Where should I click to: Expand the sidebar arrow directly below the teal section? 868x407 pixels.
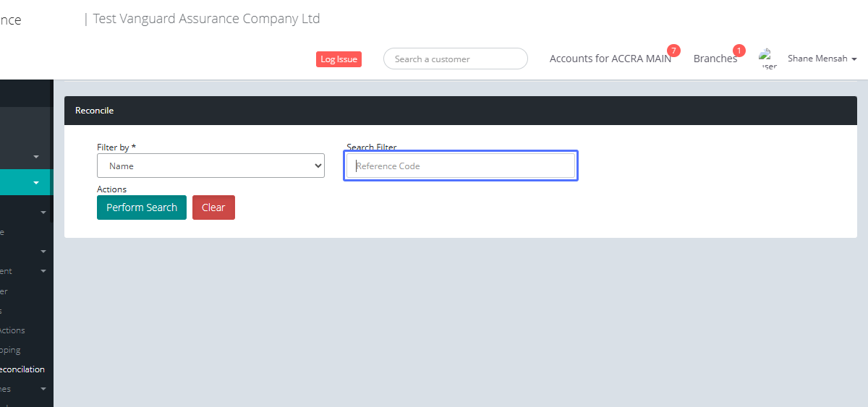click(x=43, y=213)
